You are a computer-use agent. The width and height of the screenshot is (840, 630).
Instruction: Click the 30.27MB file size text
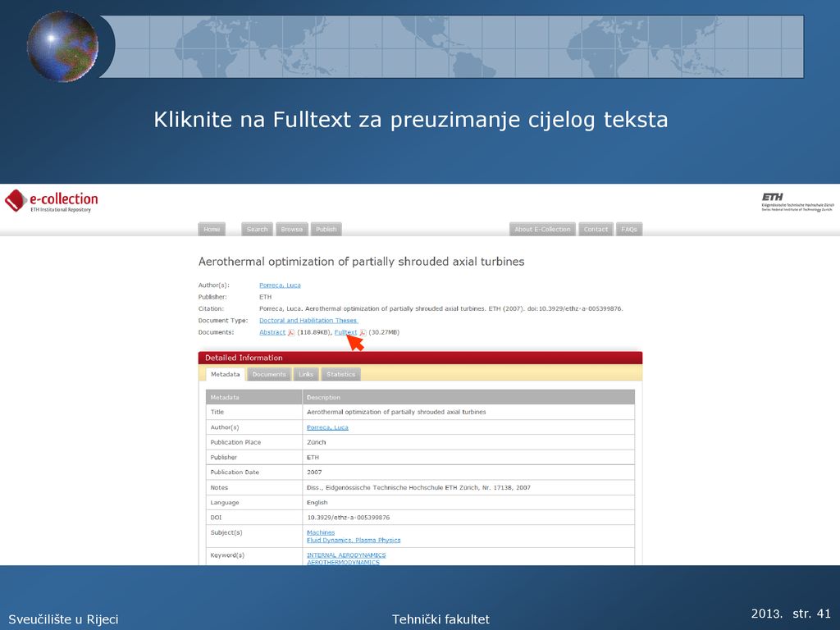click(384, 332)
